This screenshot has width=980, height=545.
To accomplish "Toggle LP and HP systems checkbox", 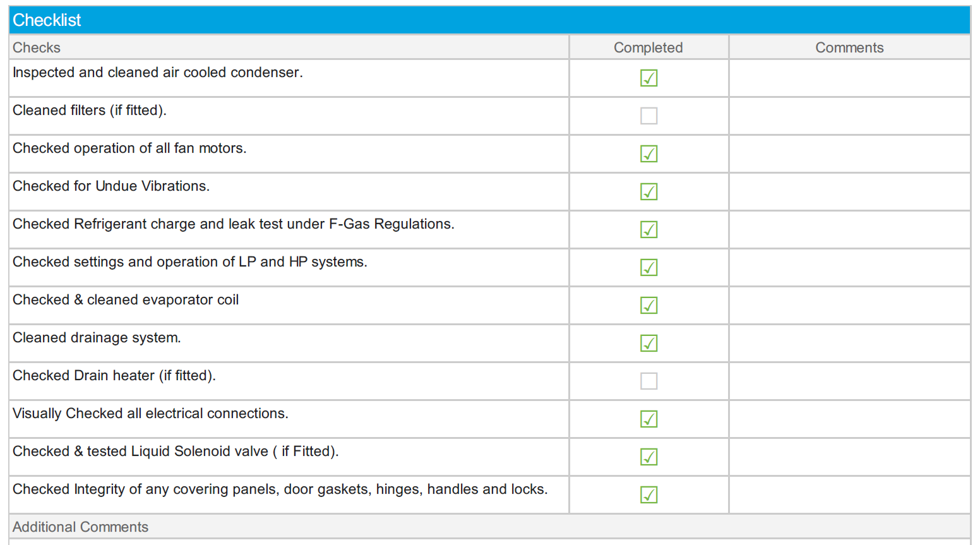I will (x=648, y=268).
